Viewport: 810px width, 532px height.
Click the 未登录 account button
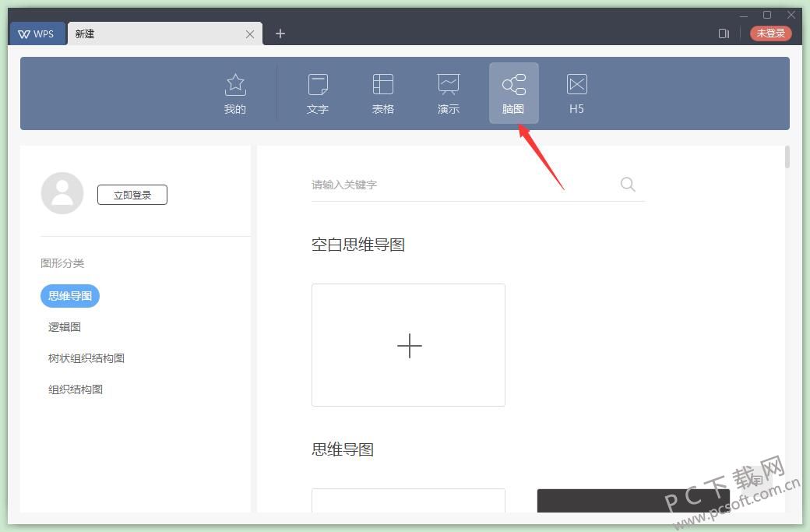click(770, 33)
